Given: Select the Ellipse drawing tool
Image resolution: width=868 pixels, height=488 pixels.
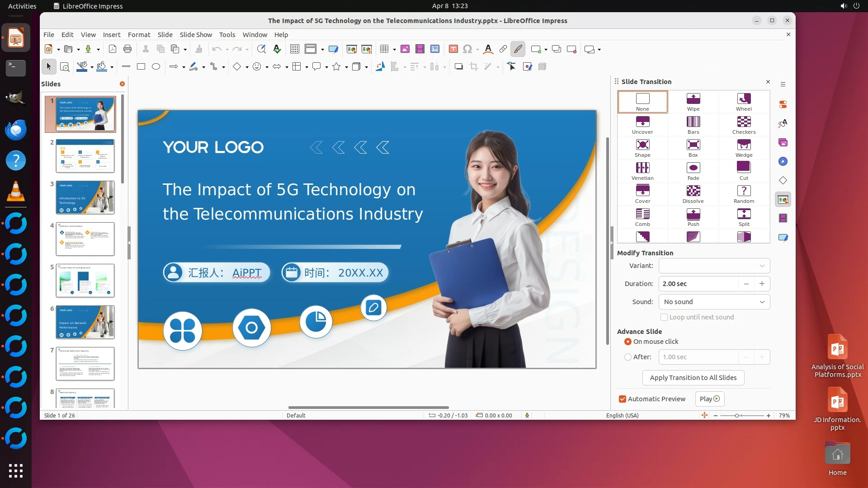Looking at the screenshot, I should pyautogui.click(x=156, y=67).
